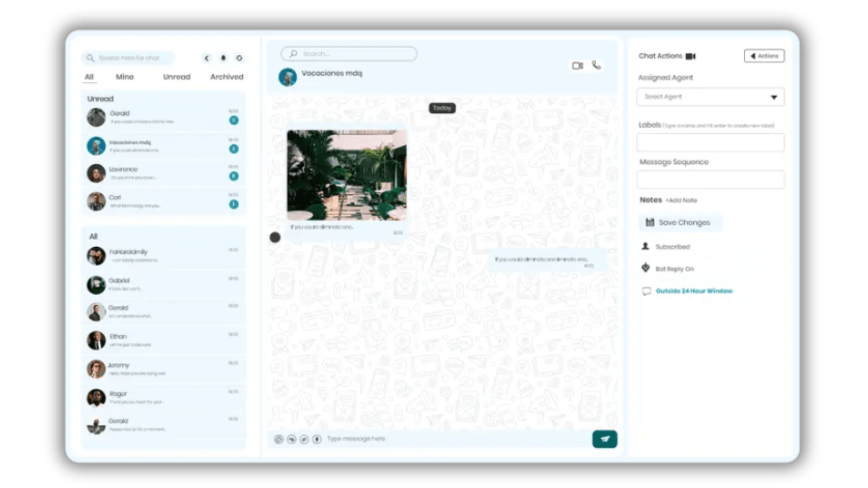
Task: Click the back arrow icon beside chat search
Action: pyautogui.click(x=207, y=58)
